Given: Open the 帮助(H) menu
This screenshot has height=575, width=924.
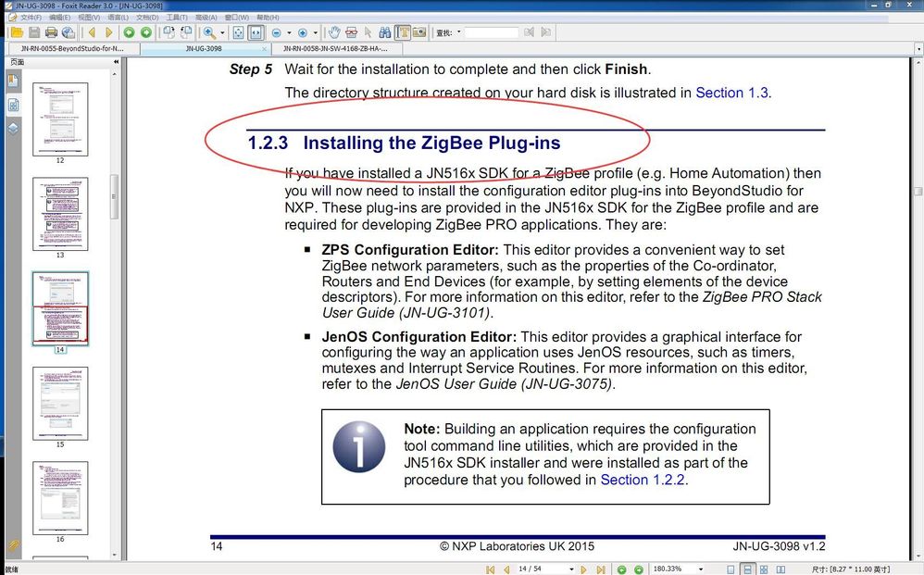Looking at the screenshot, I should coord(268,18).
